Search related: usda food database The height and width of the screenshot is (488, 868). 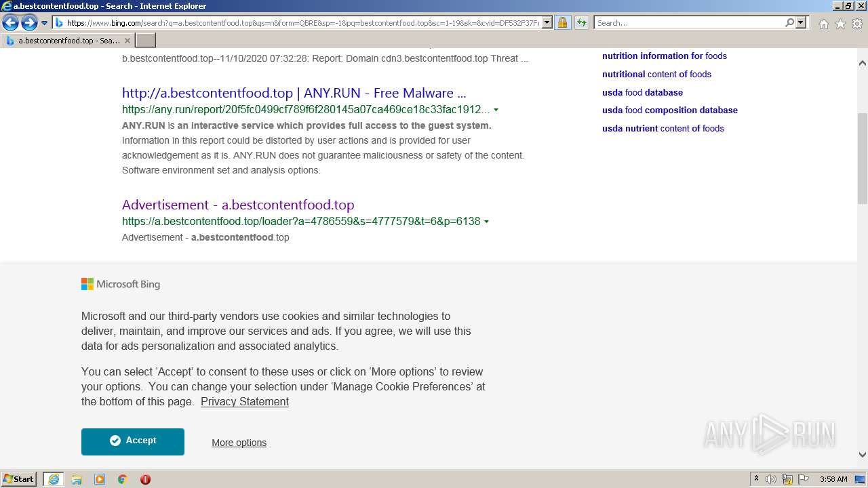pos(642,92)
